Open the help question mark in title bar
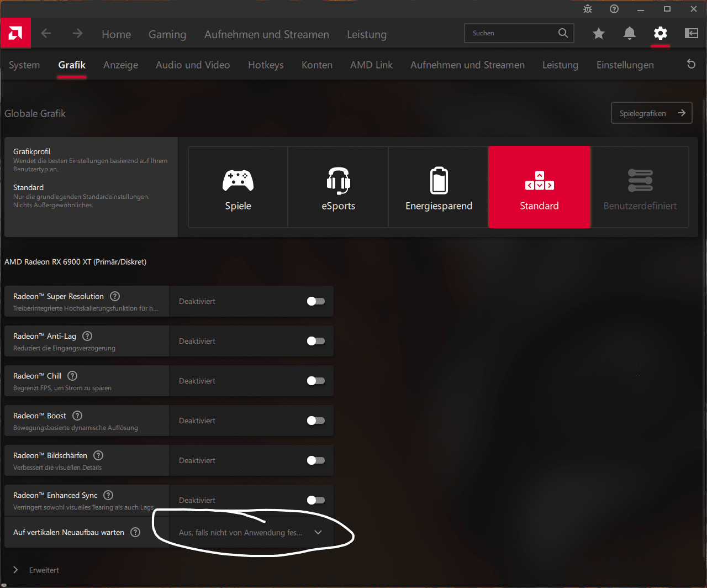This screenshot has width=707, height=588. click(614, 9)
